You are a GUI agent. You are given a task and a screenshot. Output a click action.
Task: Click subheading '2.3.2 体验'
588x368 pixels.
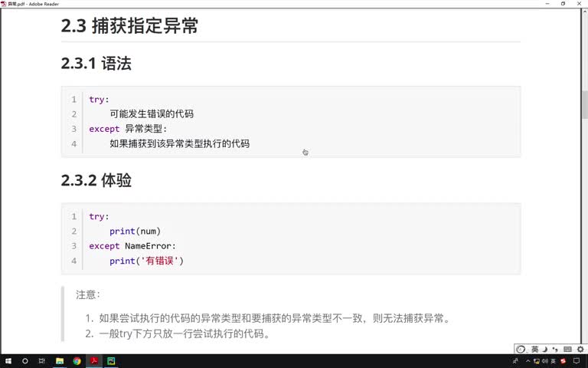pos(96,180)
